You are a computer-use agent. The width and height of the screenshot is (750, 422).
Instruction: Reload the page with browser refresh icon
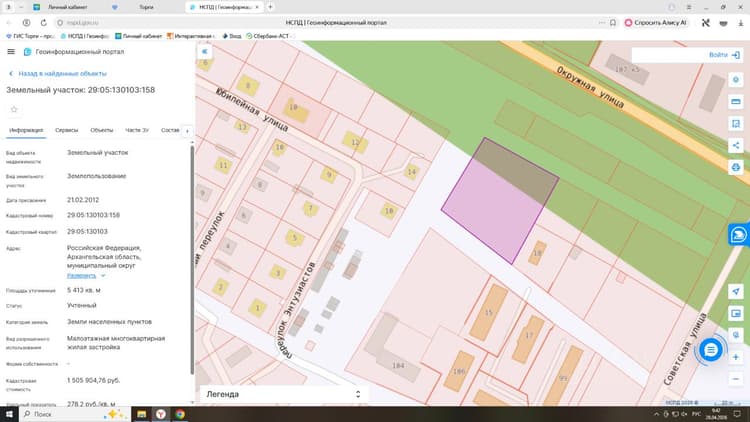pos(44,22)
